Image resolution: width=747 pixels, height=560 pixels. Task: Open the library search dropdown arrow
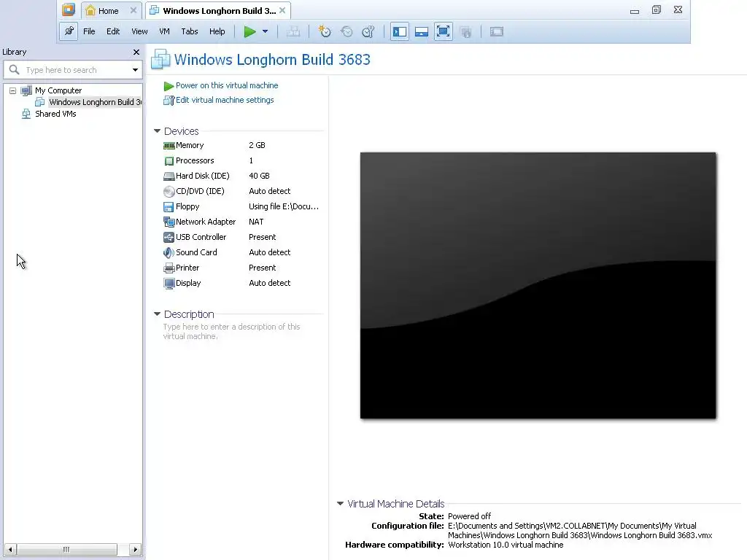[x=135, y=70]
